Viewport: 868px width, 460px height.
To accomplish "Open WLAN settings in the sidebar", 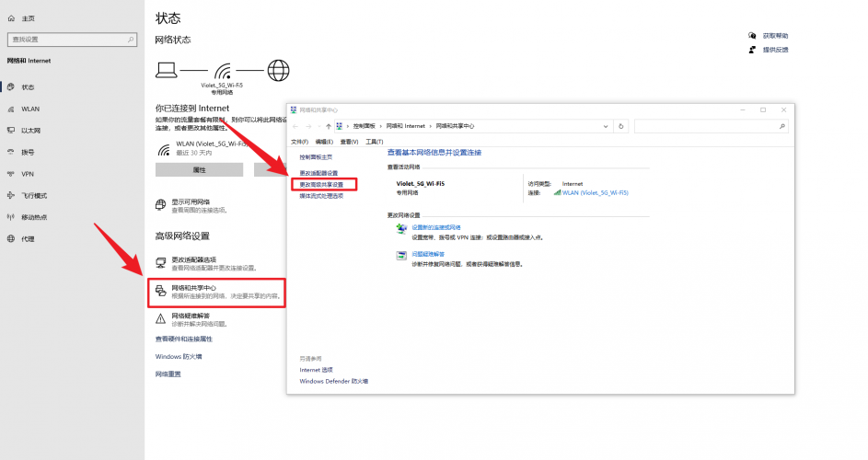I will (x=30, y=109).
